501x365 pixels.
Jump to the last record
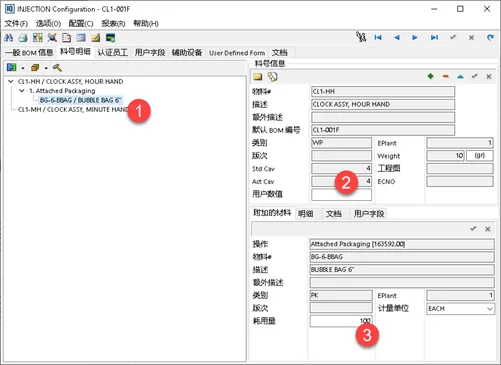(434, 37)
